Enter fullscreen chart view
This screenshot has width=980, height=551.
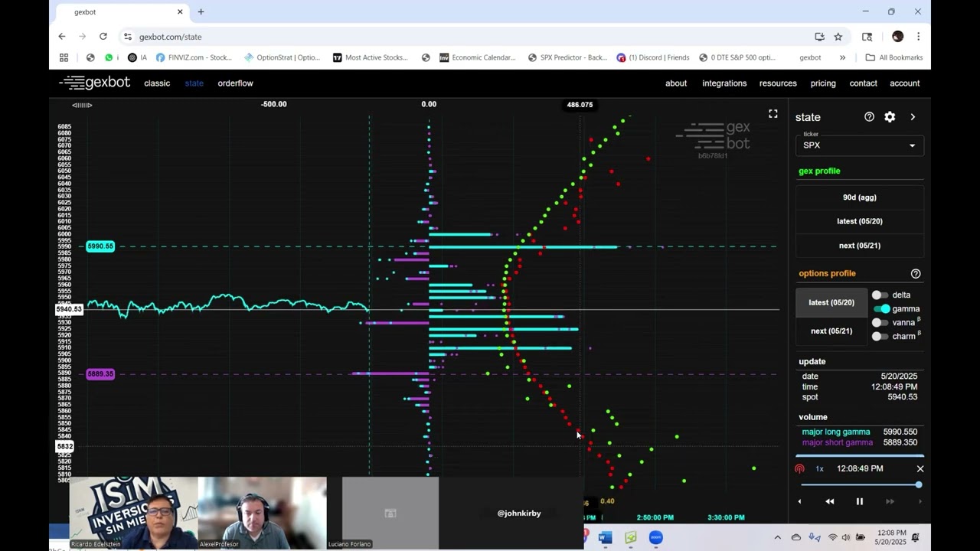(773, 114)
